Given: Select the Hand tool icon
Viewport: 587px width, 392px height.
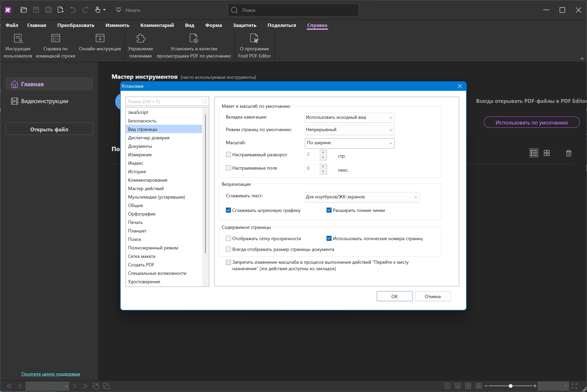Looking at the screenshot, I should pyautogui.click(x=98, y=10).
